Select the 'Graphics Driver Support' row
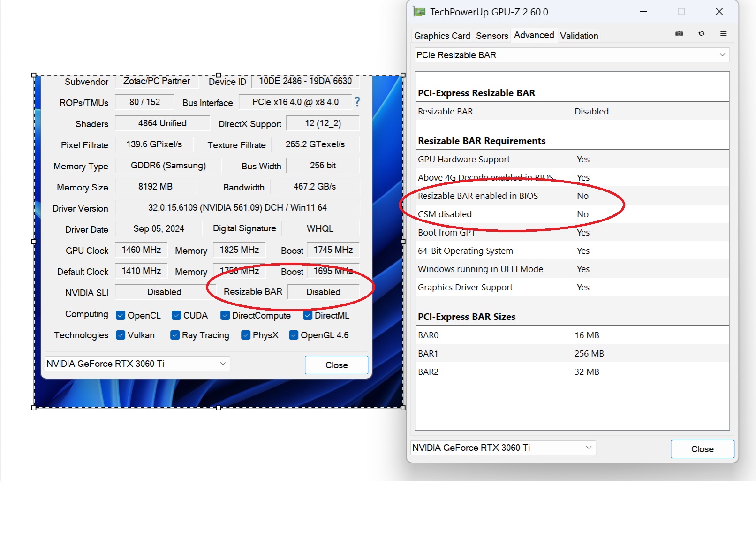756x547 pixels. click(572, 287)
